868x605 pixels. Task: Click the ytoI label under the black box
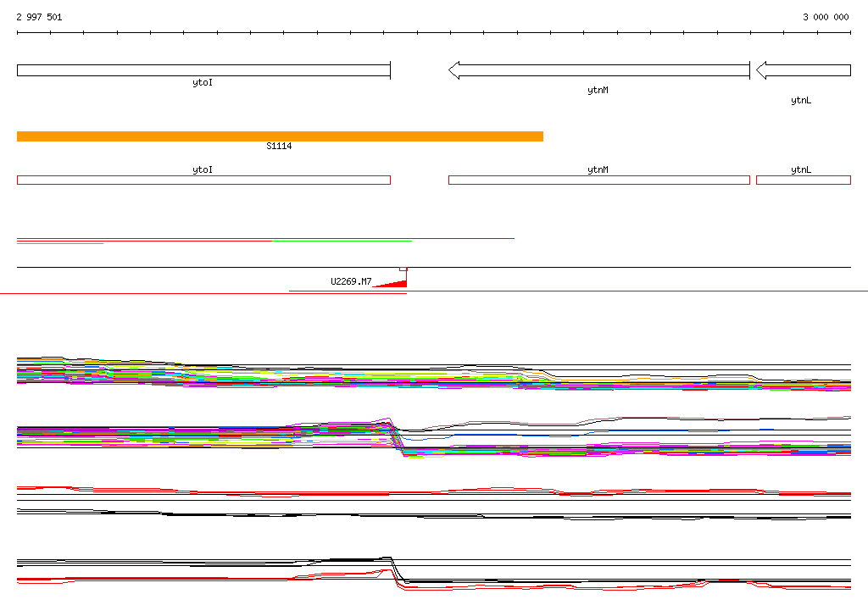click(203, 82)
